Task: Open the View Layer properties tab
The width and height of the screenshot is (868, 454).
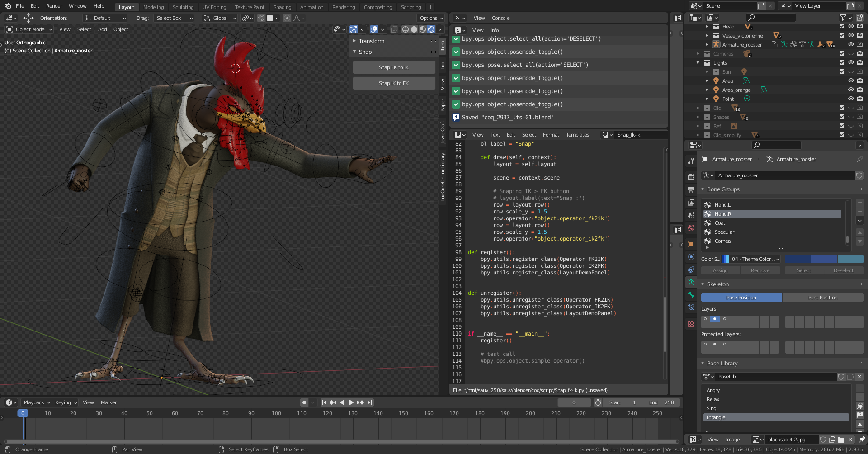Action: tap(691, 202)
